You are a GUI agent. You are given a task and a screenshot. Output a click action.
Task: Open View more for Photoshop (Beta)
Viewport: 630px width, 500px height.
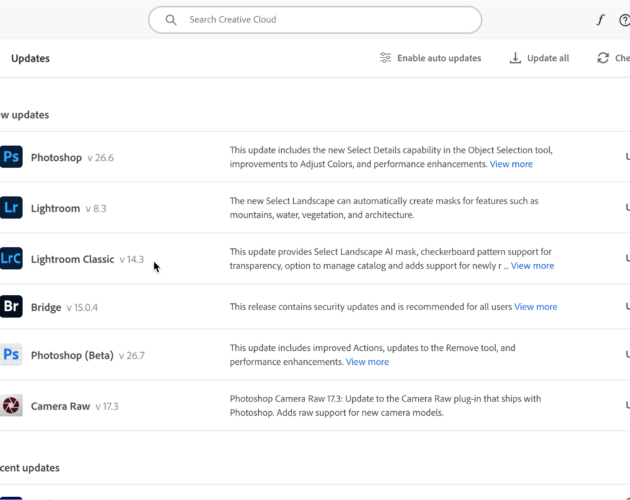tap(367, 362)
